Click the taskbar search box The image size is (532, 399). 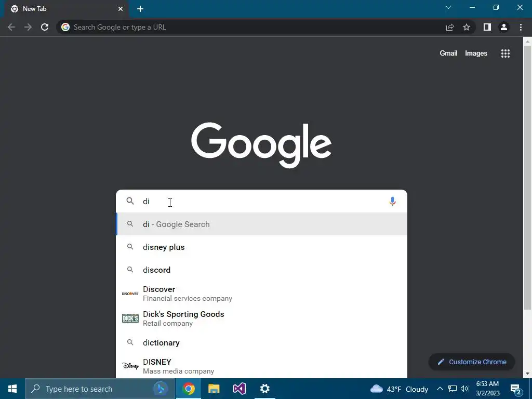pos(100,389)
